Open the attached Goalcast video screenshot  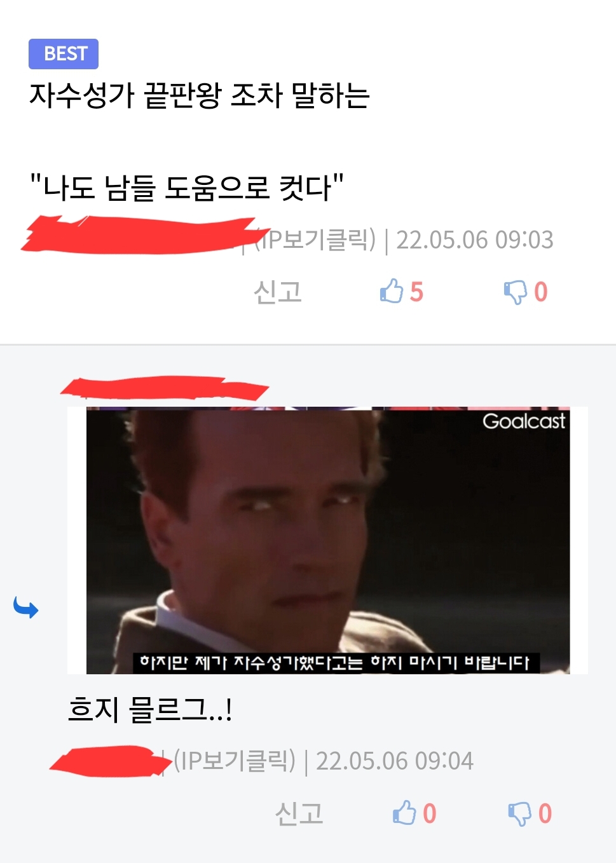328,541
